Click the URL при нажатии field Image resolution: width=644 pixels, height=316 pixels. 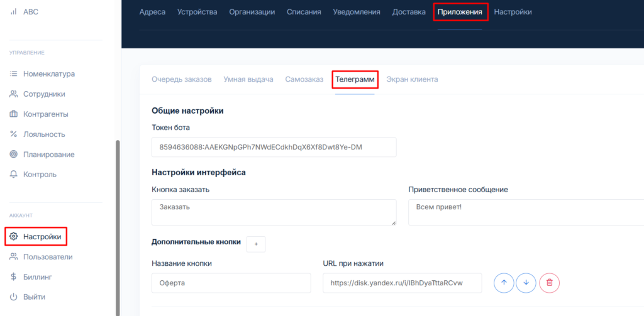(x=402, y=283)
